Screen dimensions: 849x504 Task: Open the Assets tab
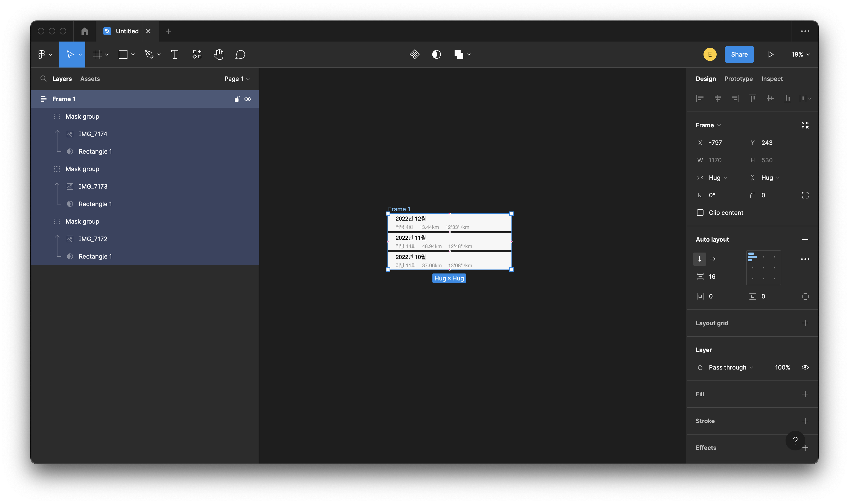click(x=90, y=79)
